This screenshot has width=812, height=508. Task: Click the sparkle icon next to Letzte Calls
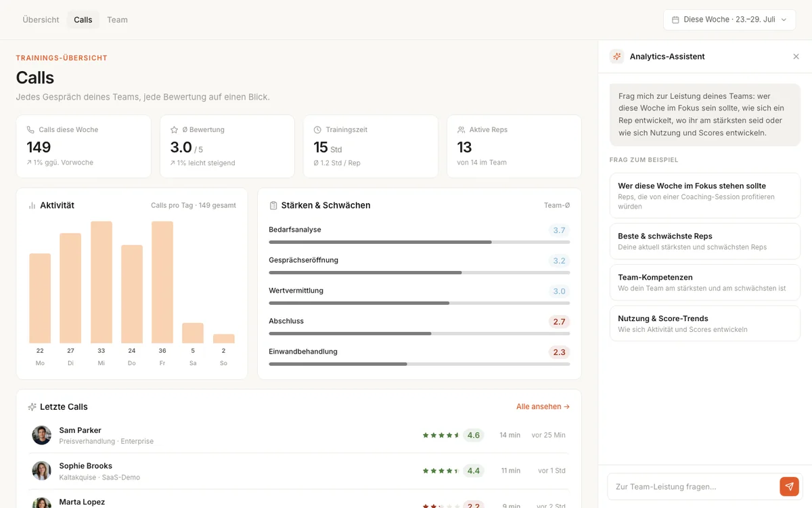(32, 407)
